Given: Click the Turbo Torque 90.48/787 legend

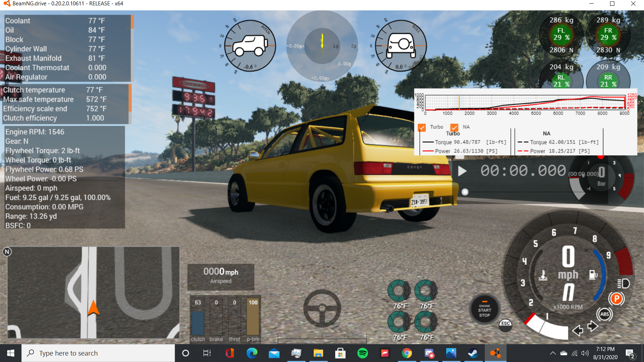Looking at the screenshot, I should point(464,142).
